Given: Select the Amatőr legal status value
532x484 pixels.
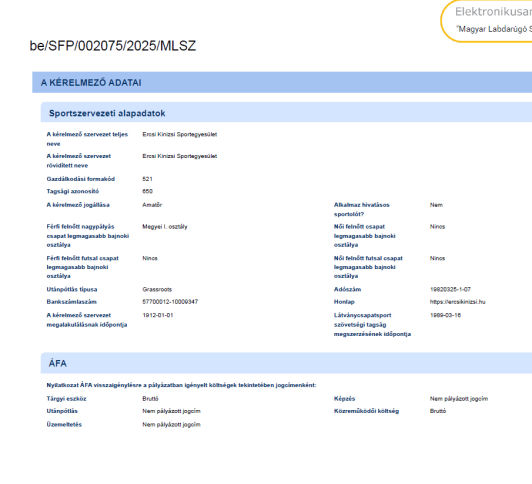Looking at the screenshot, I should pyautogui.click(x=152, y=205).
